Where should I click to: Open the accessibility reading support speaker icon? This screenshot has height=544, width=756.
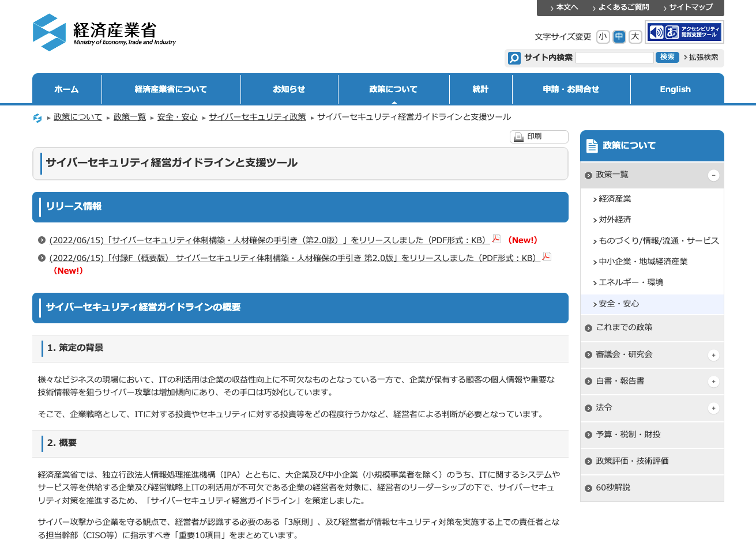click(x=657, y=32)
